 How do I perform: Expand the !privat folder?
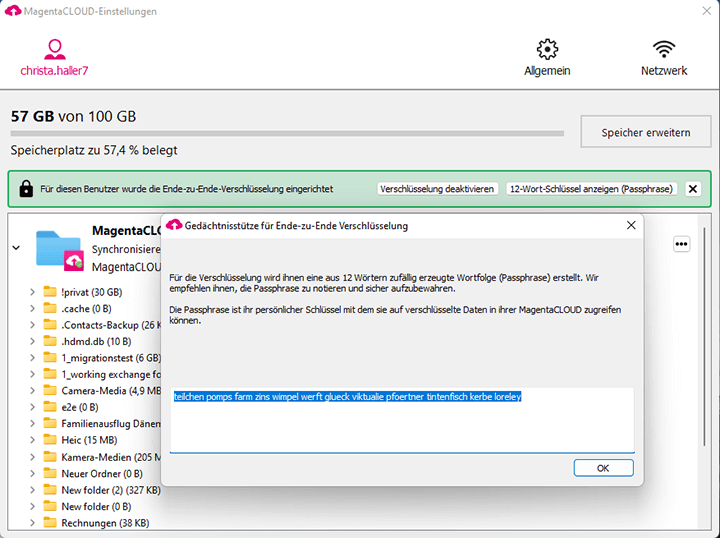tap(33, 292)
